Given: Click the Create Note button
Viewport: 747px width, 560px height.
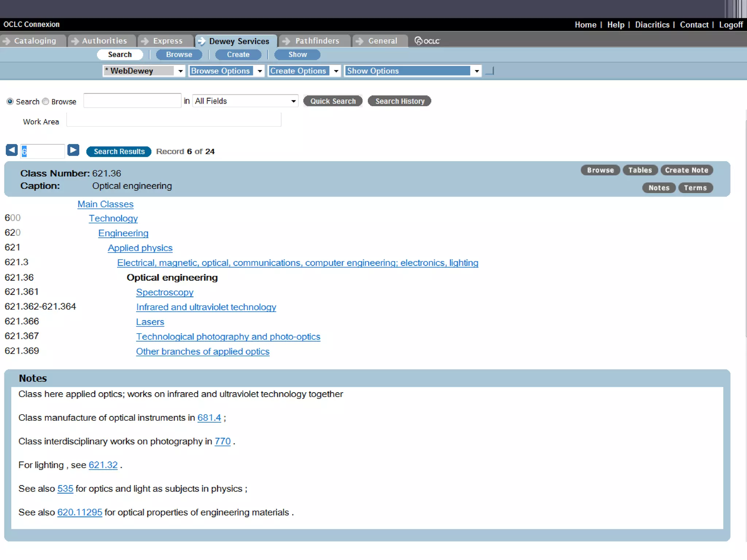Looking at the screenshot, I should pos(686,170).
